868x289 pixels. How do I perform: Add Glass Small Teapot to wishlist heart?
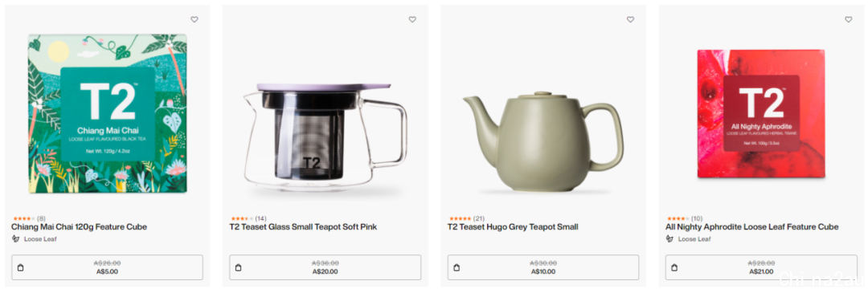[412, 19]
